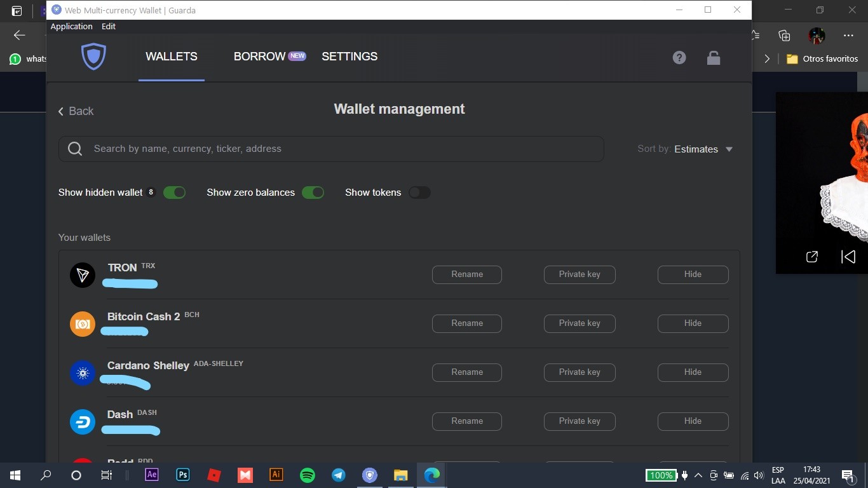868x488 pixels.
Task: Open Telegram from the taskbar
Action: (x=339, y=475)
